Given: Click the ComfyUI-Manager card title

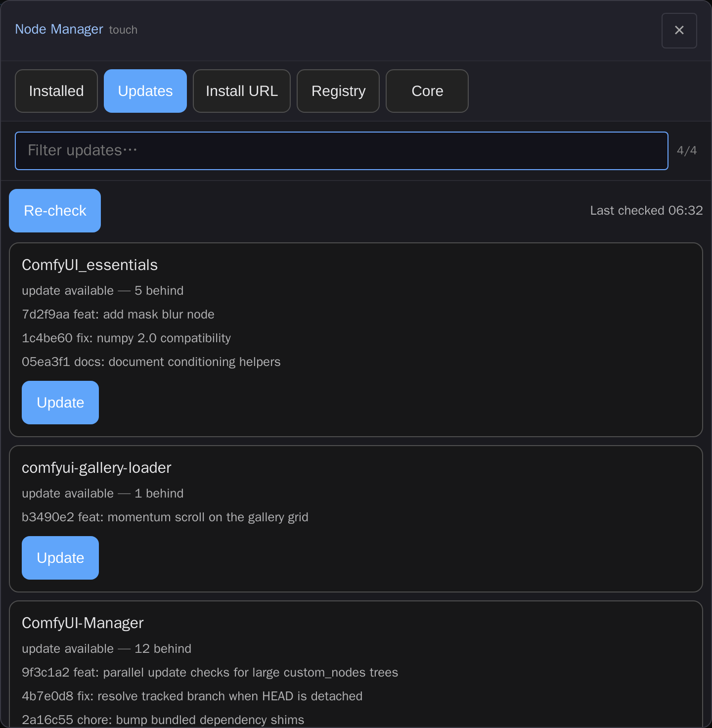Looking at the screenshot, I should pos(83,623).
